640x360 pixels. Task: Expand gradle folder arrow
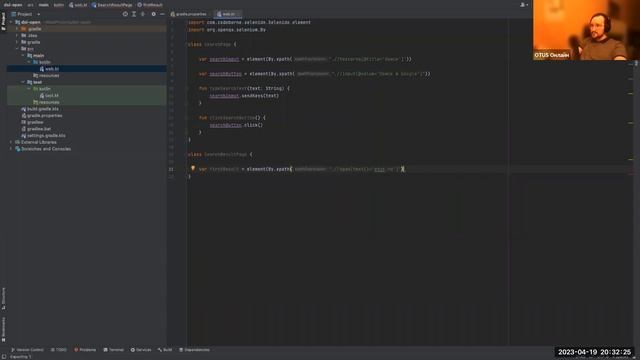click(17, 42)
